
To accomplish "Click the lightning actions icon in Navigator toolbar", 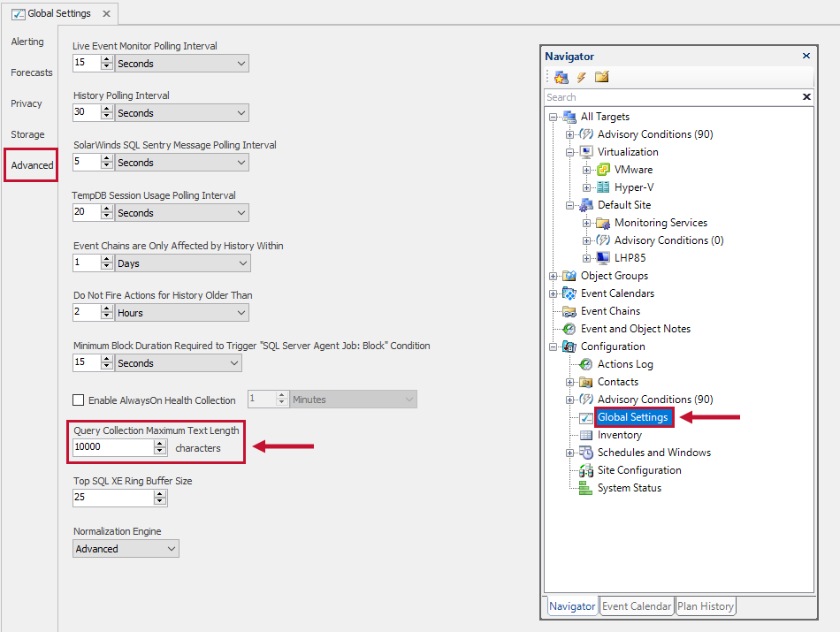I will point(581,77).
